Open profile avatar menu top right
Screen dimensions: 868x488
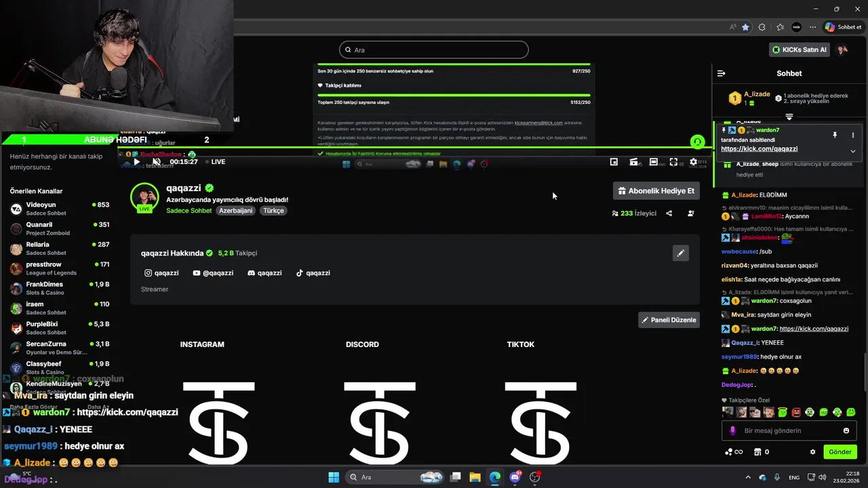[842, 49]
